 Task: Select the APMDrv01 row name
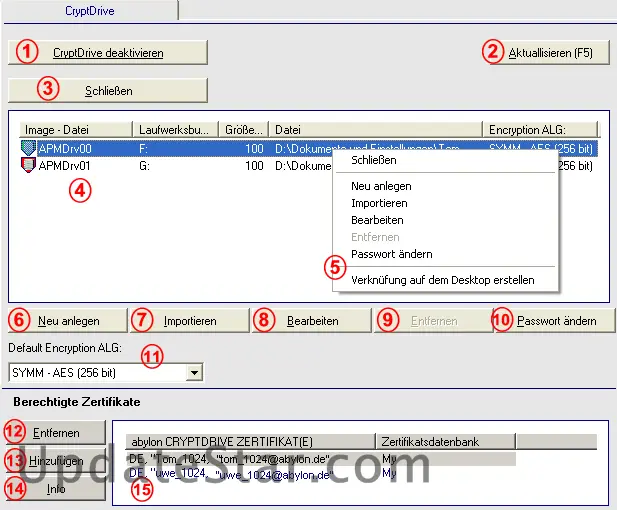[x=65, y=166]
